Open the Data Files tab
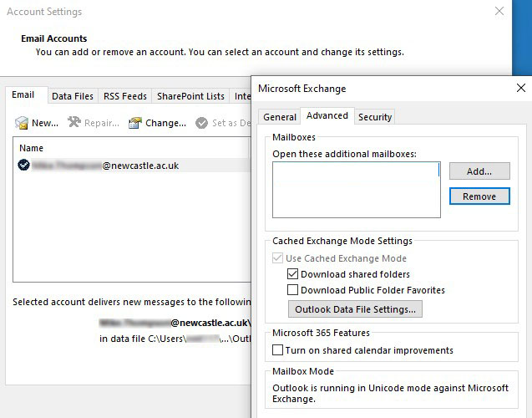Image resolution: width=532 pixels, height=418 pixels. pos(73,96)
